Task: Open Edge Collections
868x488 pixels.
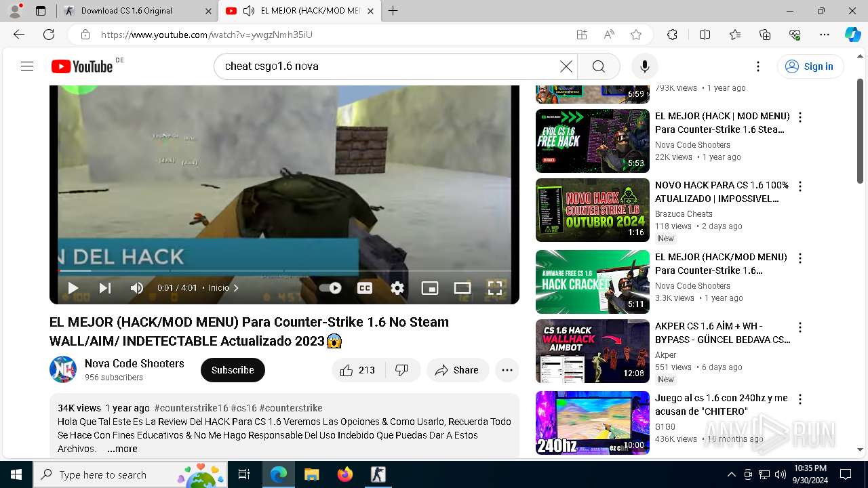Action: click(x=765, y=35)
